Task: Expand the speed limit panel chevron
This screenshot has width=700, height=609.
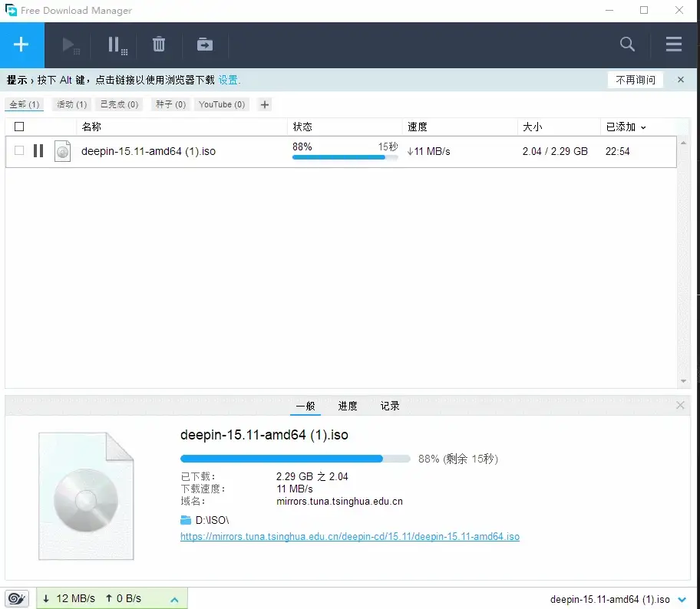Action: (174, 600)
